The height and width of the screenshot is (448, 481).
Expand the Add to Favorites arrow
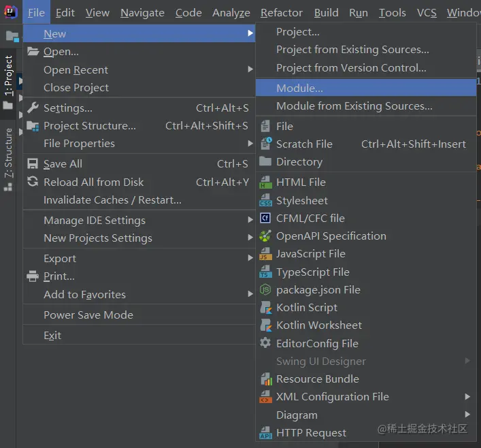pos(250,294)
